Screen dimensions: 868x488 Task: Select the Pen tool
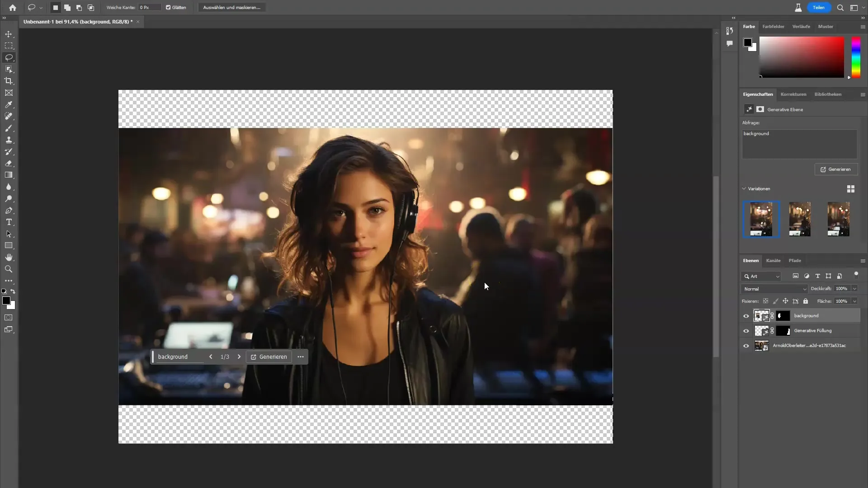pos(9,210)
